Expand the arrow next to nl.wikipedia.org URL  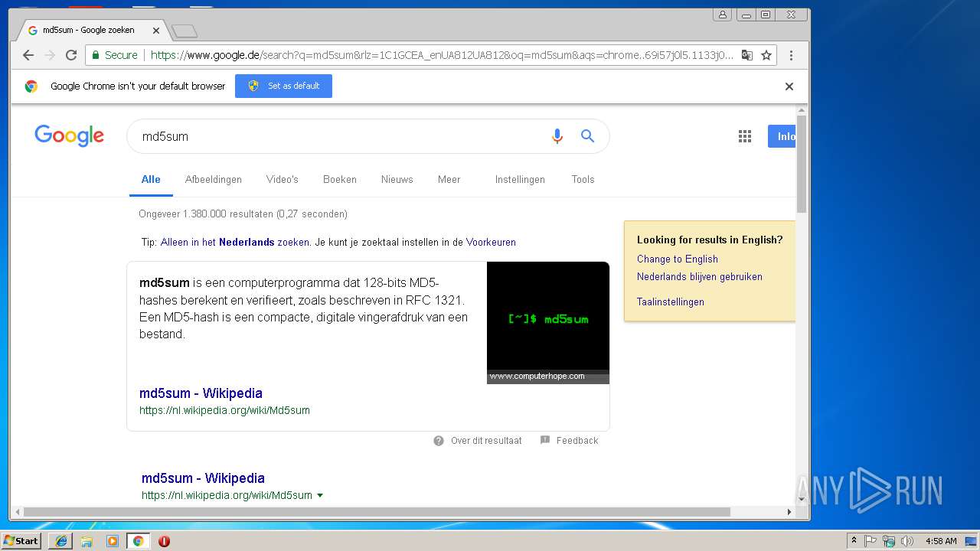(x=320, y=495)
